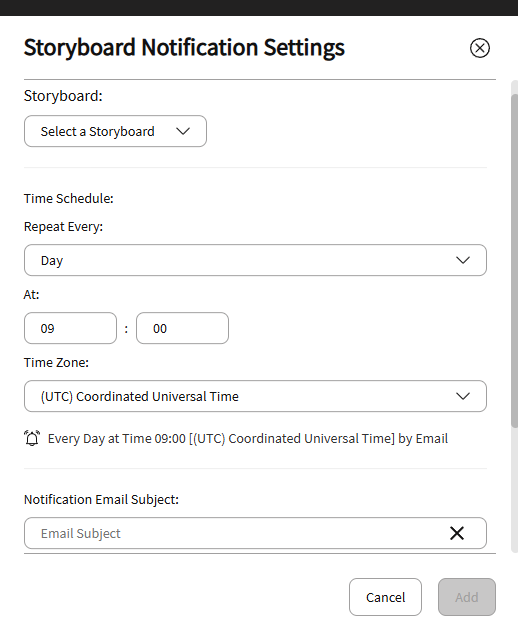
Task: Click the Storyboard Notification Settings title
Action: [x=184, y=47]
